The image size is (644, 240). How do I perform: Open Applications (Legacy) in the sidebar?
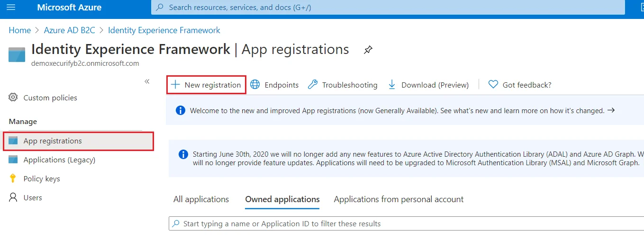pyautogui.click(x=59, y=160)
